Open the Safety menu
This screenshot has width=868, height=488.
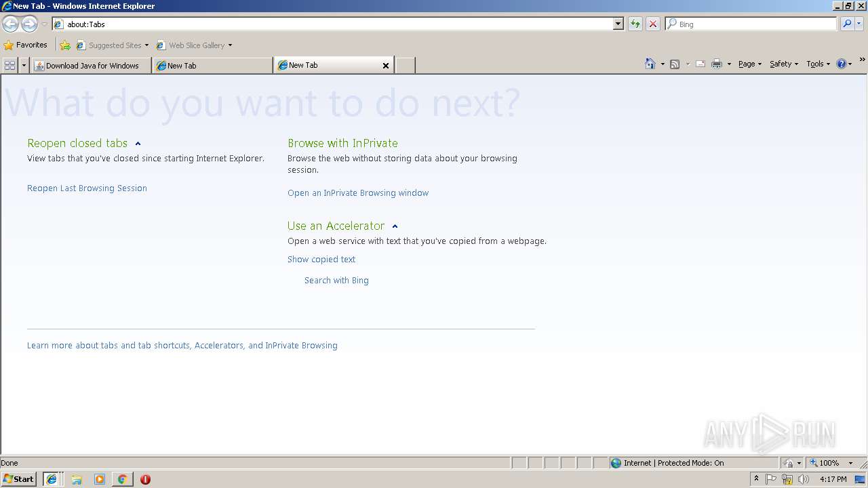click(784, 64)
